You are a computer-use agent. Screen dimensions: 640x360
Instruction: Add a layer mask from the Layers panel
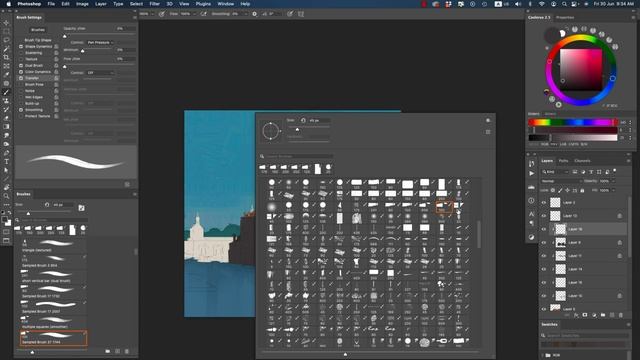(585, 315)
